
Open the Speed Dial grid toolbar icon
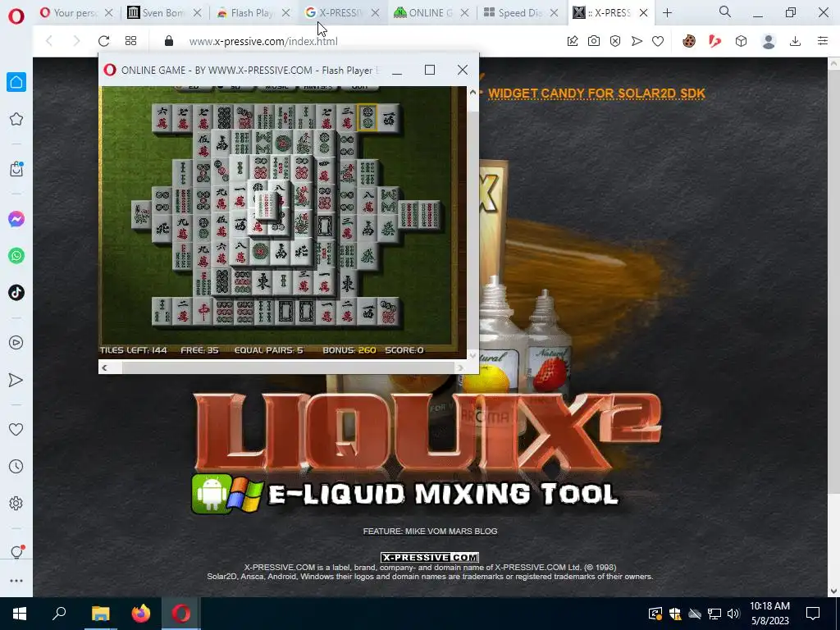[130, 41]
